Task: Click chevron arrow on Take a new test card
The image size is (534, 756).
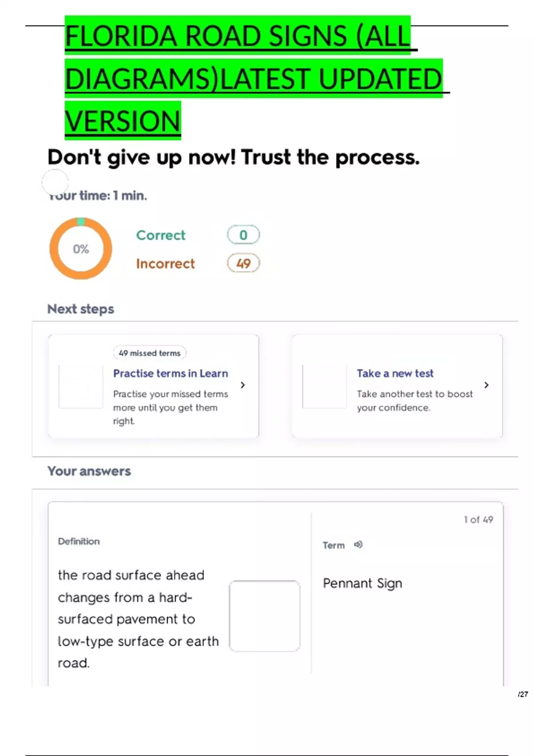Action: (x=486, y=385)
